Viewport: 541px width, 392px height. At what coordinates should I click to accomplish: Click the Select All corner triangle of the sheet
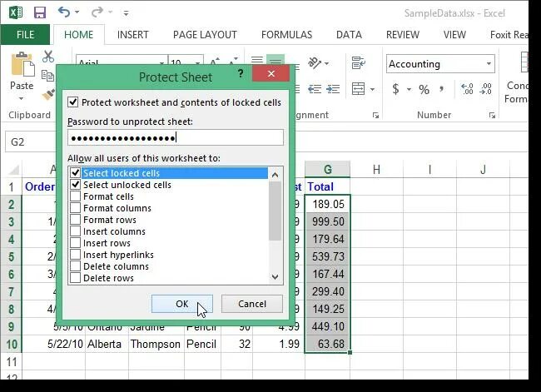click(14, 170)
